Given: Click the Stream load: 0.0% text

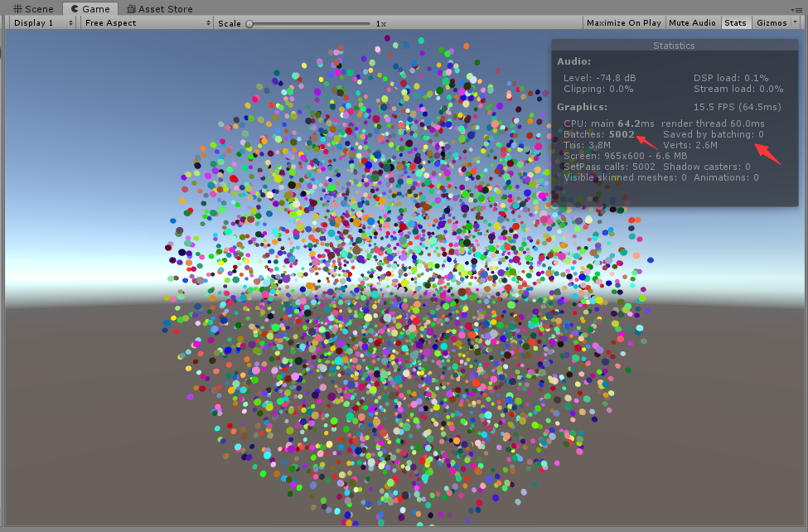Looking at the screenshot, I should coord(738,89).
